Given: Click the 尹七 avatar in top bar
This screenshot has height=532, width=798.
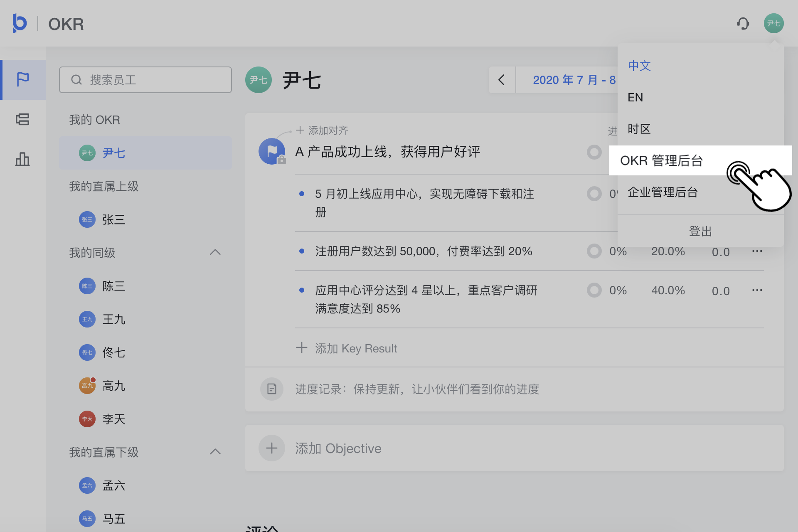Looking at the screenshot, I should 773,24.
